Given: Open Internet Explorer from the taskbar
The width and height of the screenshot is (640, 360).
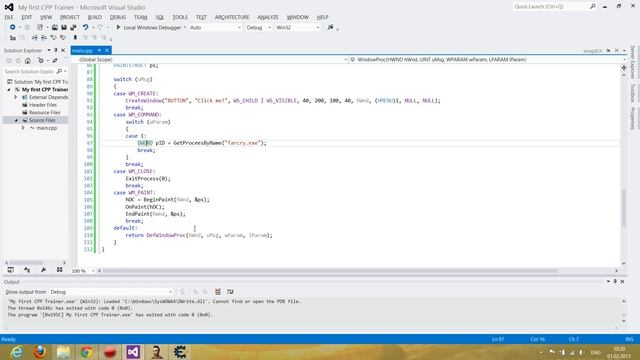Looking at the screenshot, I should pos(16,352).
